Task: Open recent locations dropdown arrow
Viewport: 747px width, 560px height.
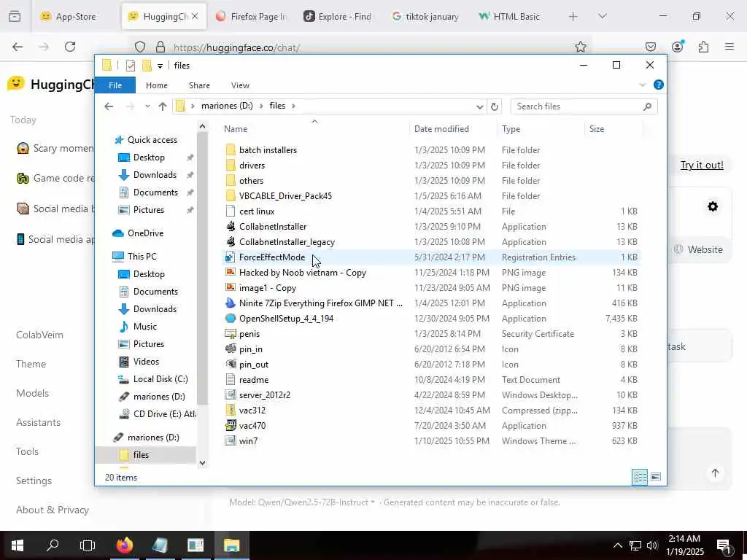Action: 147,106
